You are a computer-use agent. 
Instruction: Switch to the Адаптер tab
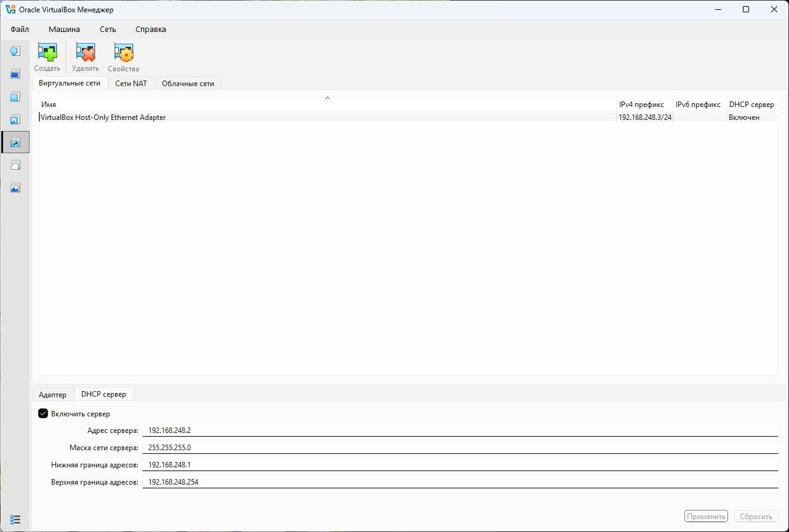click(x=53, y=394)
